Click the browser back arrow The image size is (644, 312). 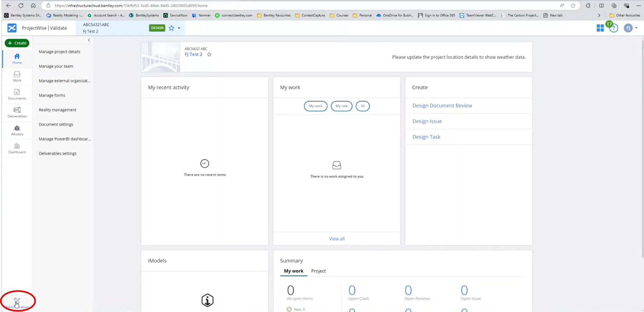[x=9, y=5]
